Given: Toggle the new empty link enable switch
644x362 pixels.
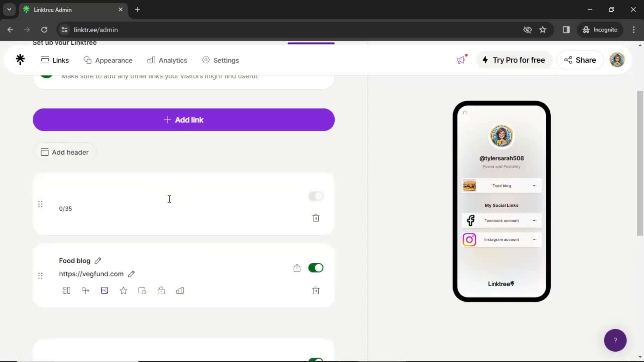Looking at the screenshot, I should tap(316, 196).
